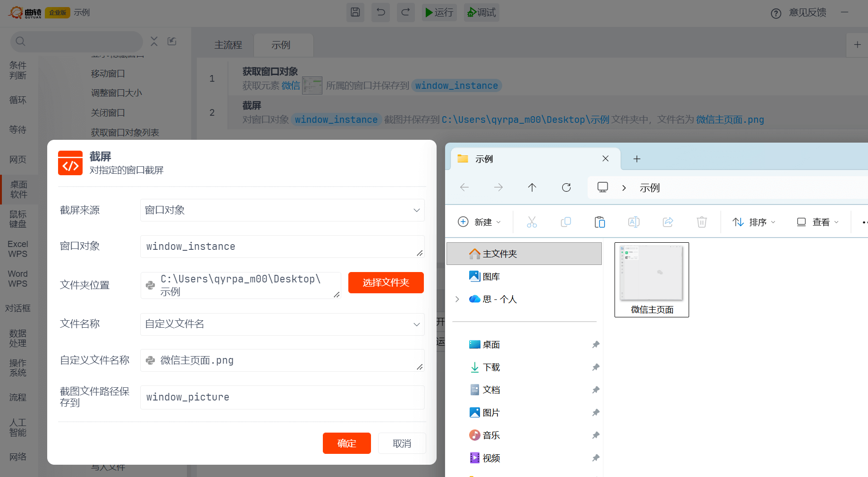
Task: Click the refresh icon in file explorer
Action: pos(566,187)
